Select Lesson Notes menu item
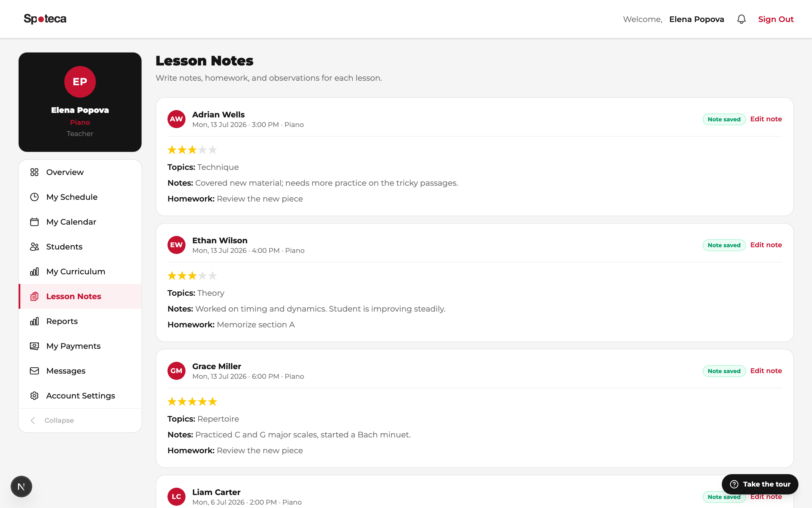The height and width of the screenshot is (508, 812). point(80,296)
